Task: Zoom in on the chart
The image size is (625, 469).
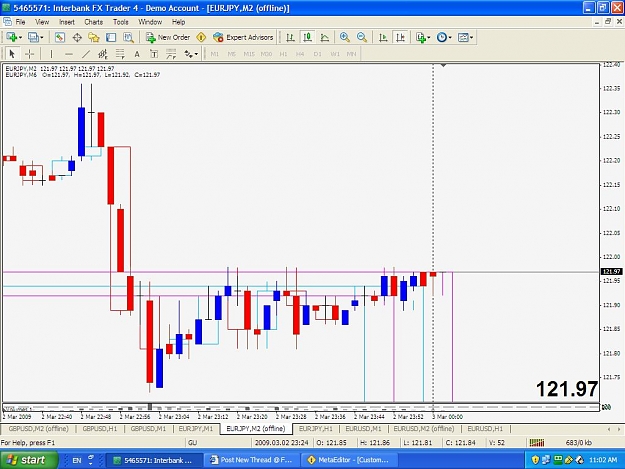Action: 345,37
